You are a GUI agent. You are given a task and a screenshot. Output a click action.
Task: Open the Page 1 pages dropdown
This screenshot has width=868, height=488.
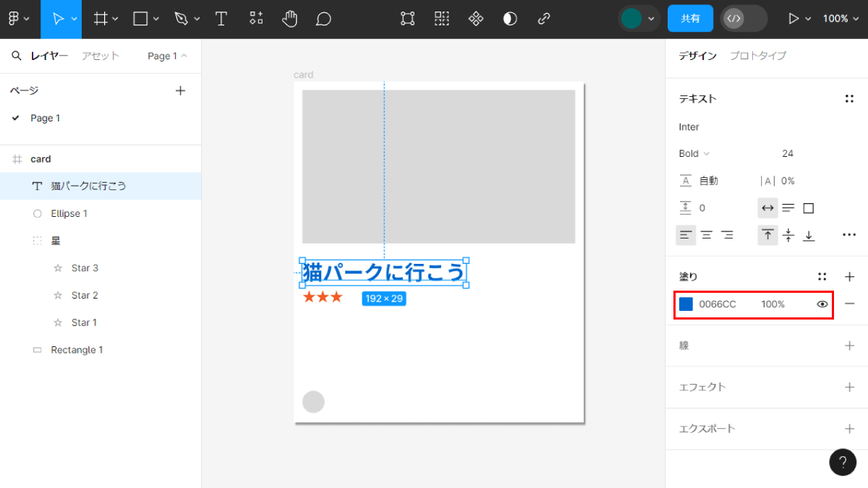tap(167, 56)
